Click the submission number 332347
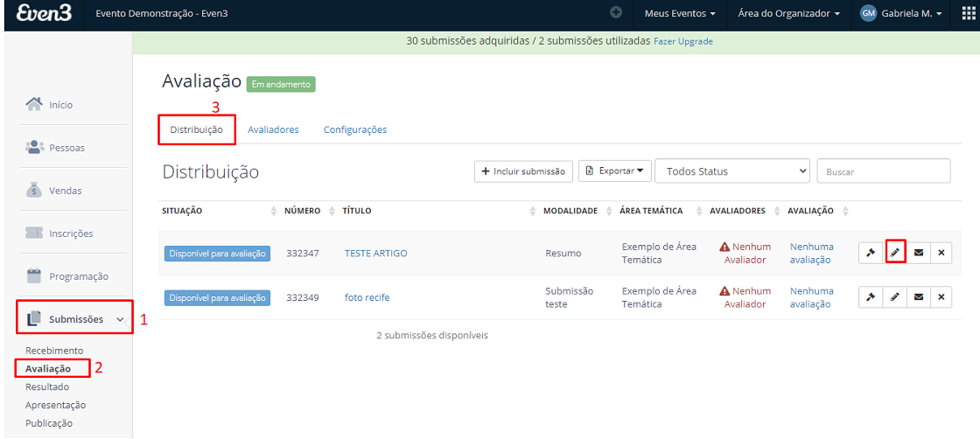This screenshot has width=980, height=439. 303,253
